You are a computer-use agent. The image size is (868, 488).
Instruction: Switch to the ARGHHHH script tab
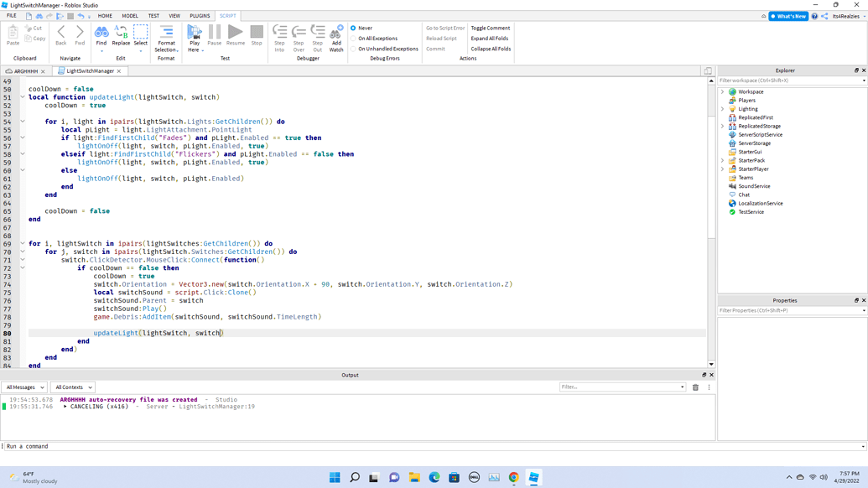(25, 71)
